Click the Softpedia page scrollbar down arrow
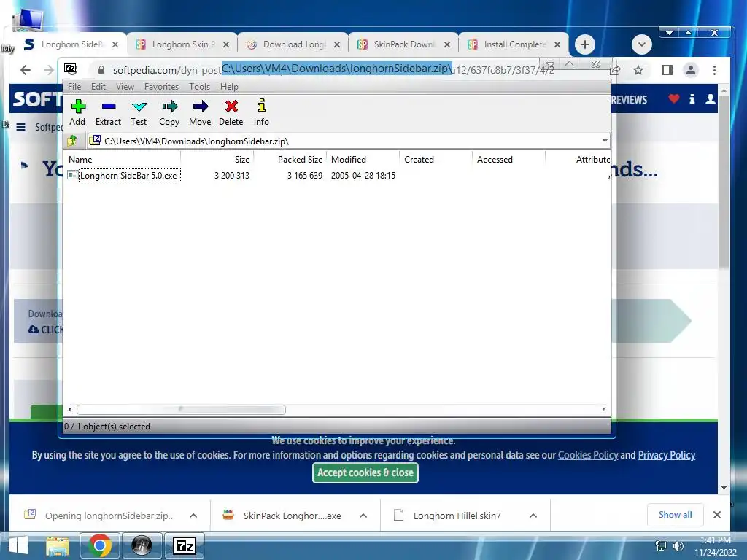Viewport: 747px width, 560px height. [x=724, y=488]
